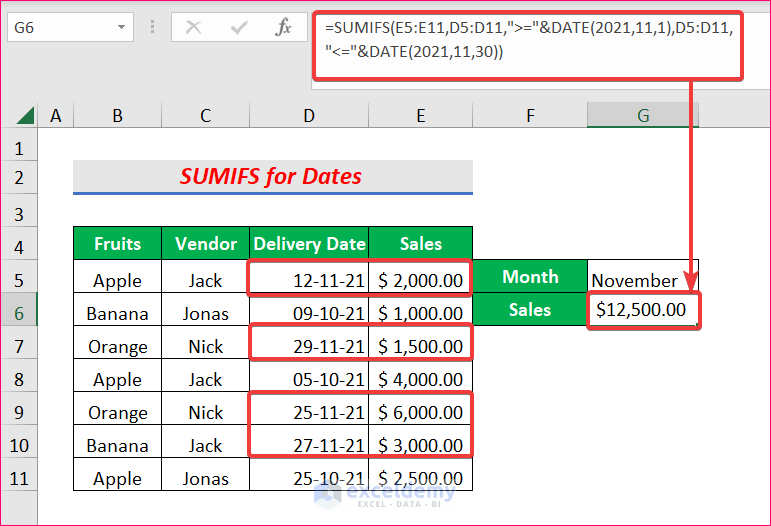Select column D header
Viewport: 771px width, 526px height.
tap(309, 116)
